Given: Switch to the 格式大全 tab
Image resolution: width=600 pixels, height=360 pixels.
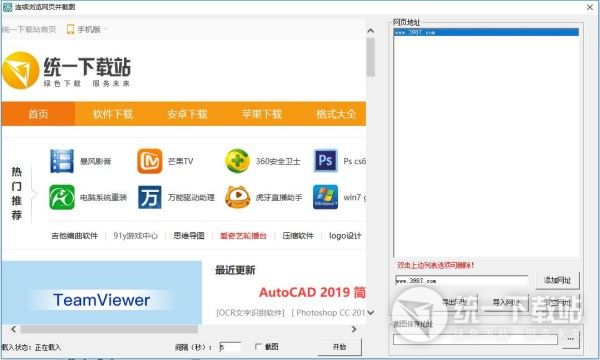Looking at the screenshot, I should click(x=336, y=114).
